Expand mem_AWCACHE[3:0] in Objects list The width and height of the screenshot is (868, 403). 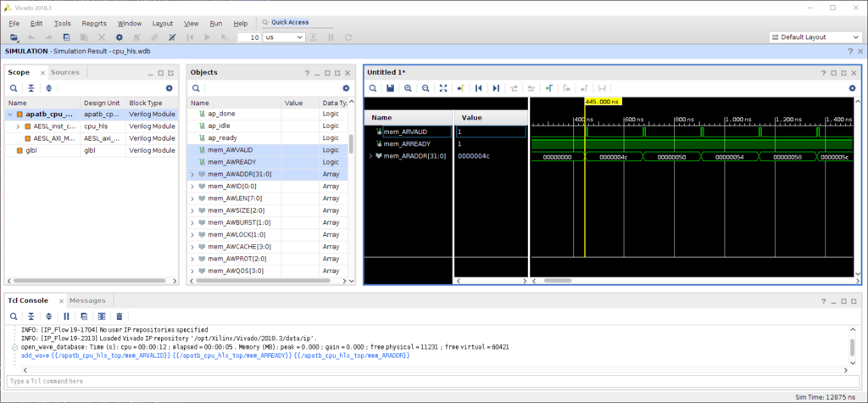192,247
